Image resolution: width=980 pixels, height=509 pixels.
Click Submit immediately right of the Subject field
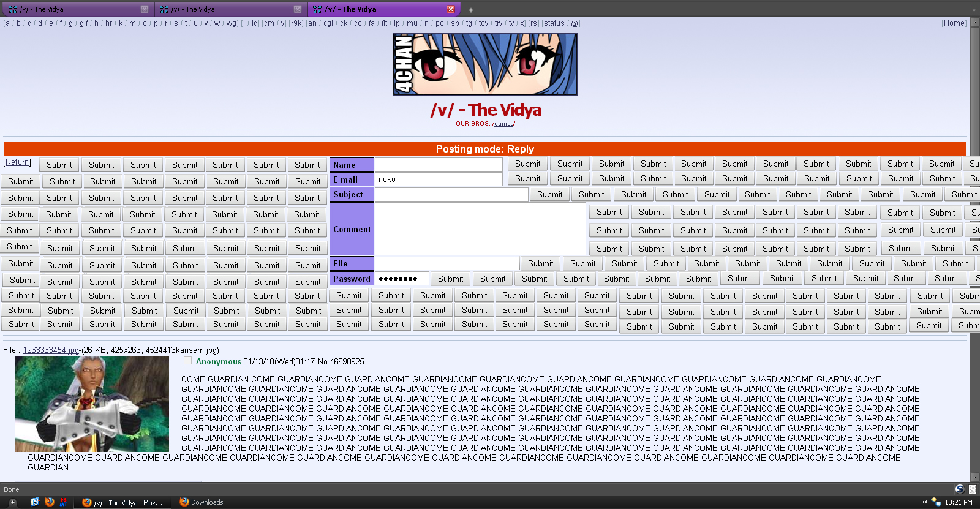549,194
